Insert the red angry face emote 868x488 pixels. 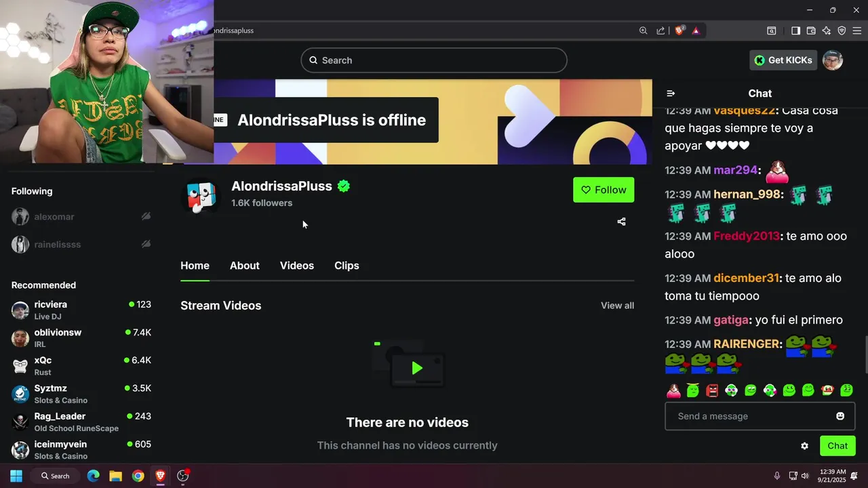pos(712,390)
